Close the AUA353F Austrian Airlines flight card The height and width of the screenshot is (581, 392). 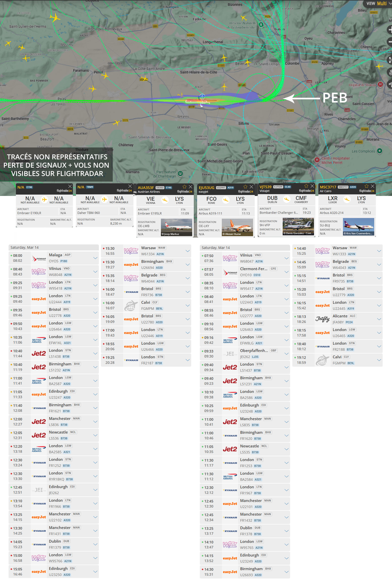coord(191,187)
